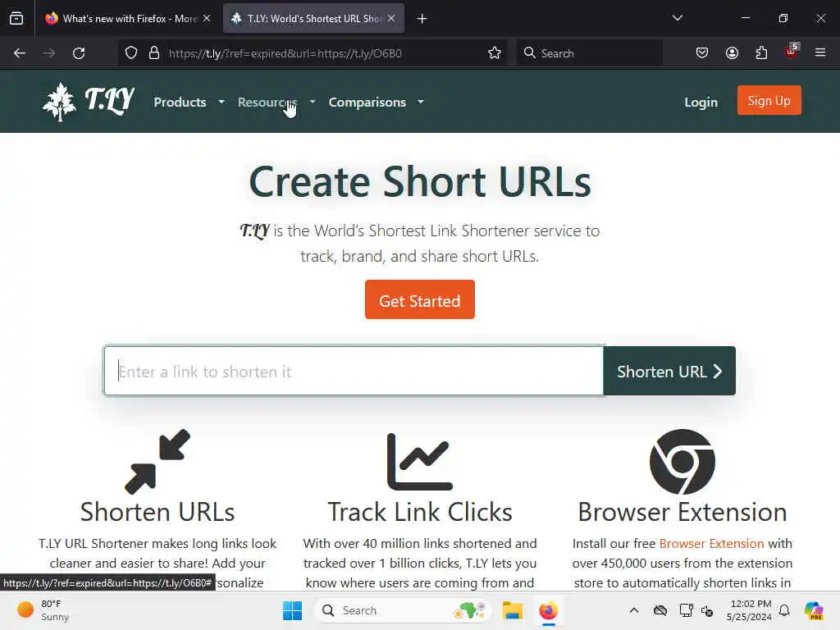Screen dimensions: 840x630
Task: Click the Shorten URL button
Action: click(669, 372)
